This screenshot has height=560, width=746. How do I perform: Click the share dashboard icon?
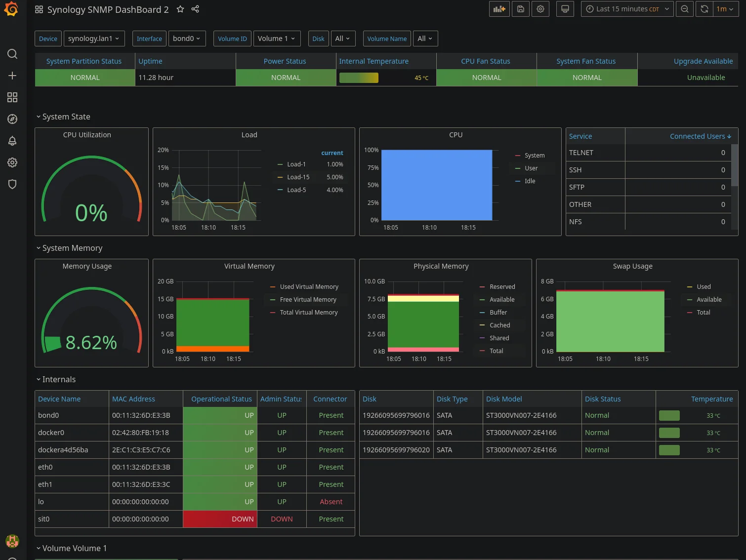(x=195, y=9)
